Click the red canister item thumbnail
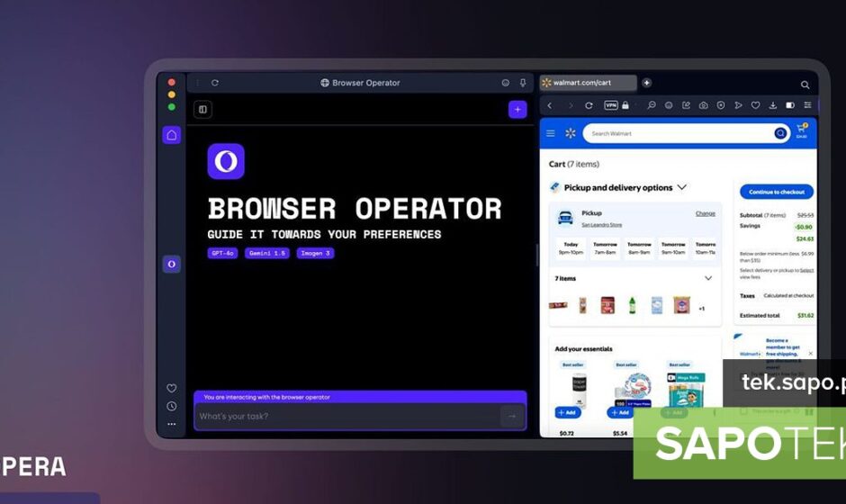The height and width of the screenshot is (504, 846). 607,305
